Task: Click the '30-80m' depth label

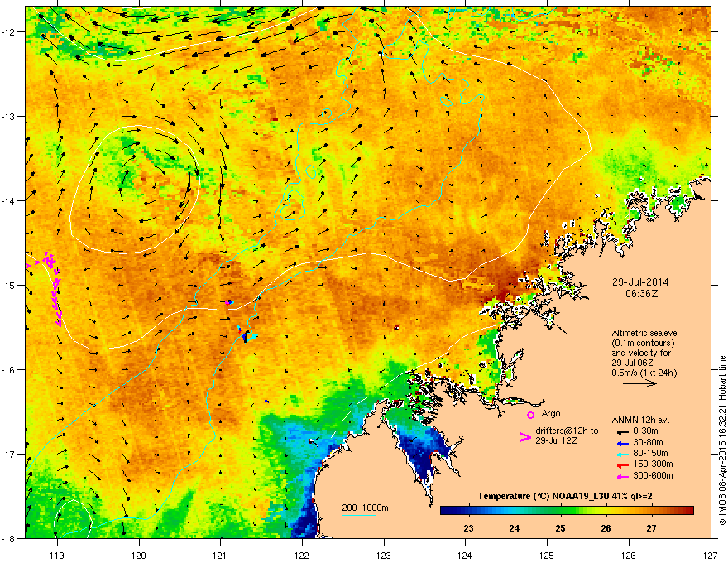Action: pos(648,443)
